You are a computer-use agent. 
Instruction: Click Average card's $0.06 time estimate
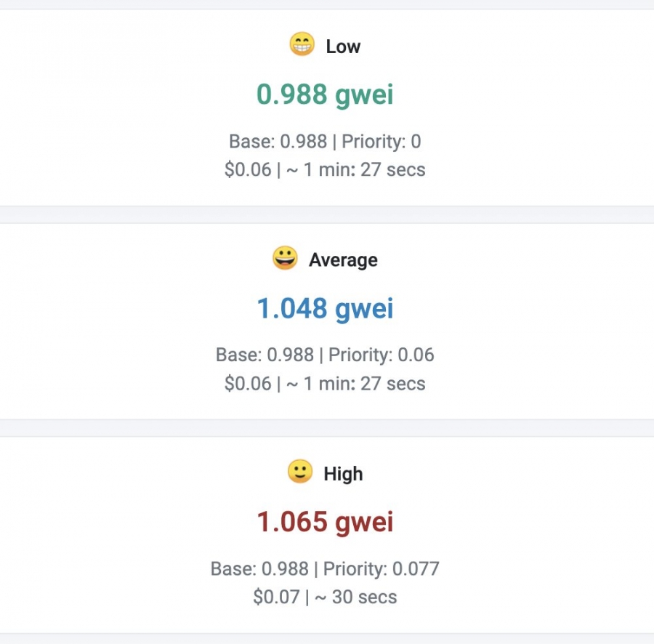tap(325, 384)
